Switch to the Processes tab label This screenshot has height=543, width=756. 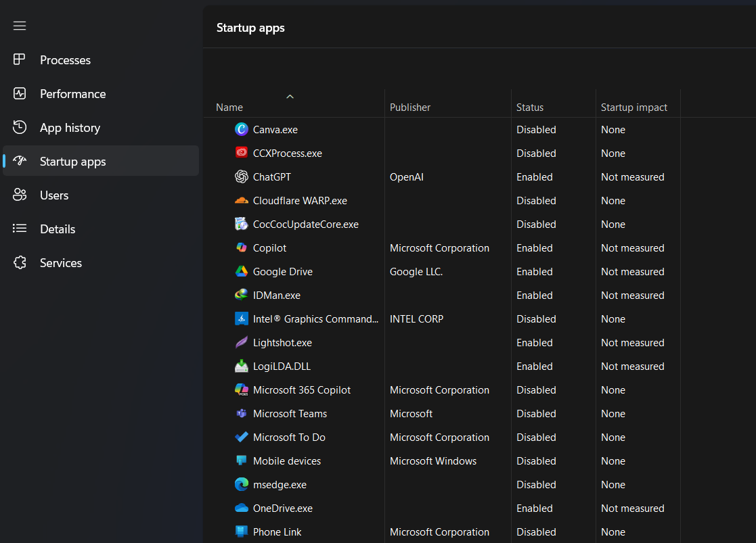click(x=65, y=60)
